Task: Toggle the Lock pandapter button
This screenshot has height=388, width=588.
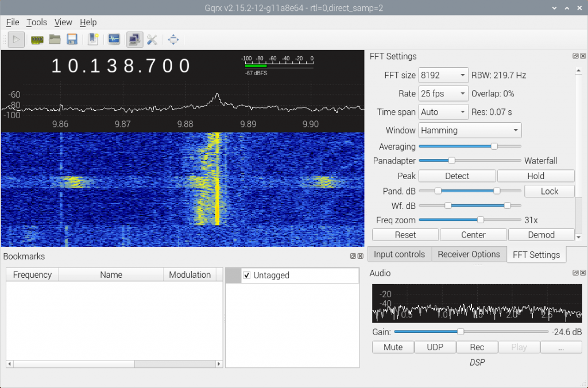Action: pyautogui.click(x=549, y=191)
